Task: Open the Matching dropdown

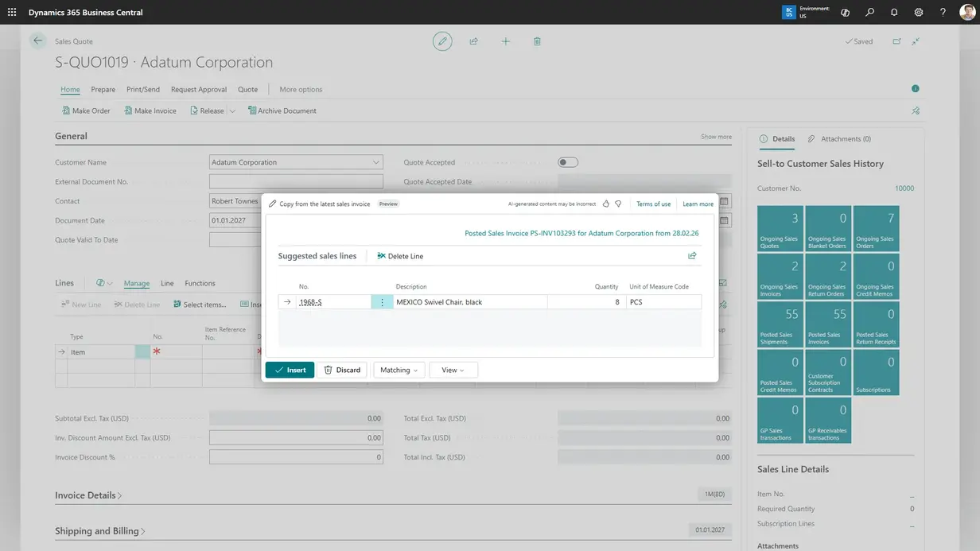Action: [x=399, y=370]
